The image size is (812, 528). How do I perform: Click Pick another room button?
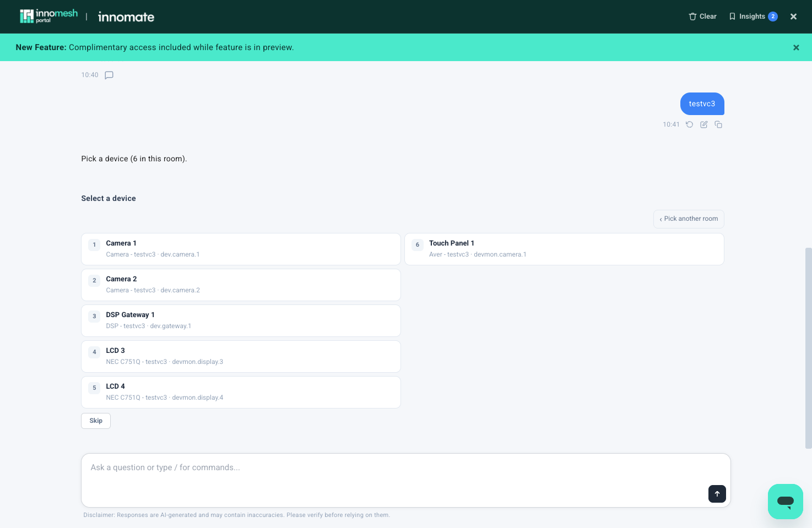coord(689,219)
